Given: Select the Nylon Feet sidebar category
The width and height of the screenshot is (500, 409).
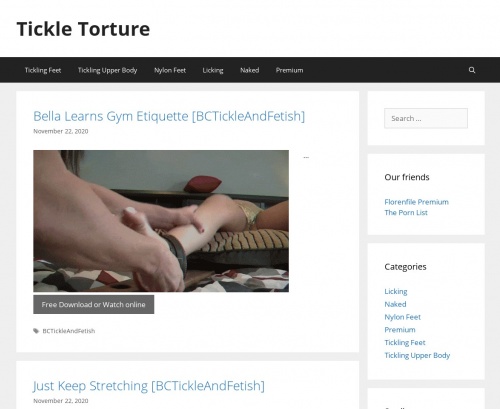Looking at the screenshot, I should click(402, 317).
